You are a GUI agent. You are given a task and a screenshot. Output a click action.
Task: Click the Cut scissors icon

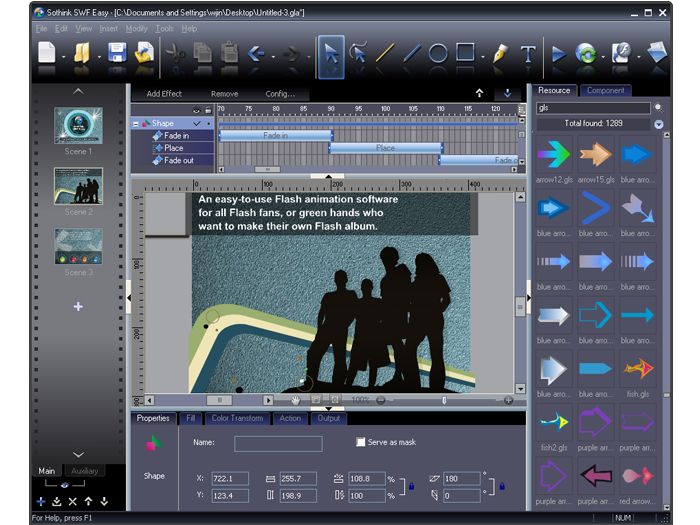[175, 54]
